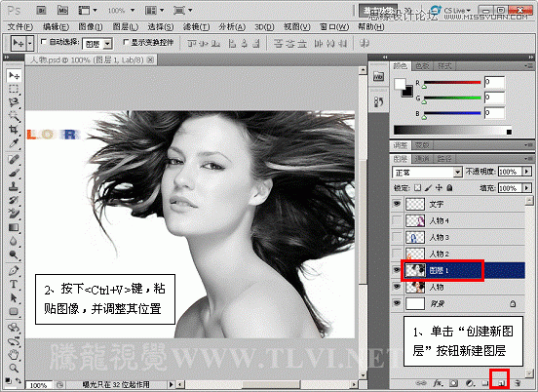Click the 图层 1 layer thumbnail
The image size is (538, 392).
(x=415, y=270)
